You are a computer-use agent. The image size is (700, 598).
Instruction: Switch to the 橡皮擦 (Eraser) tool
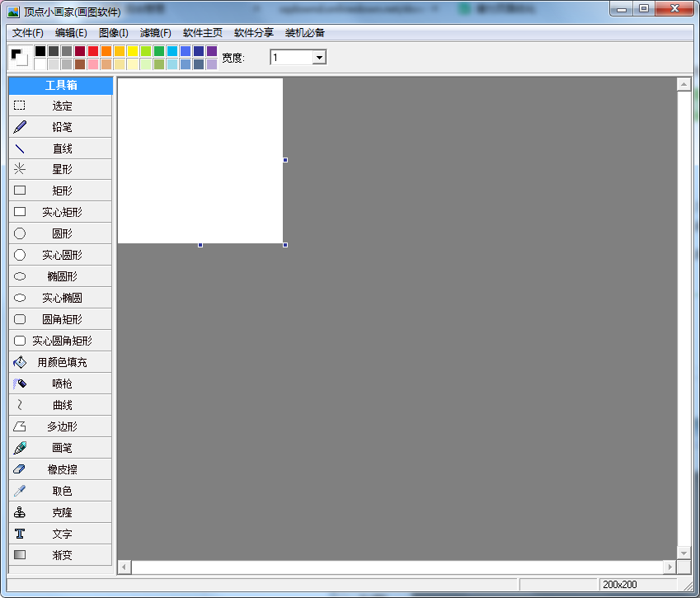pos(59,469)
